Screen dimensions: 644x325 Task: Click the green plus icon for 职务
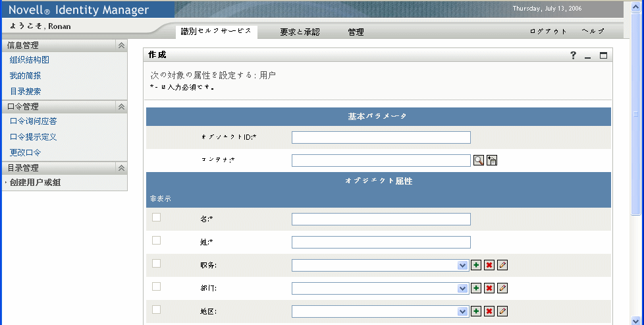pos(476,265)
